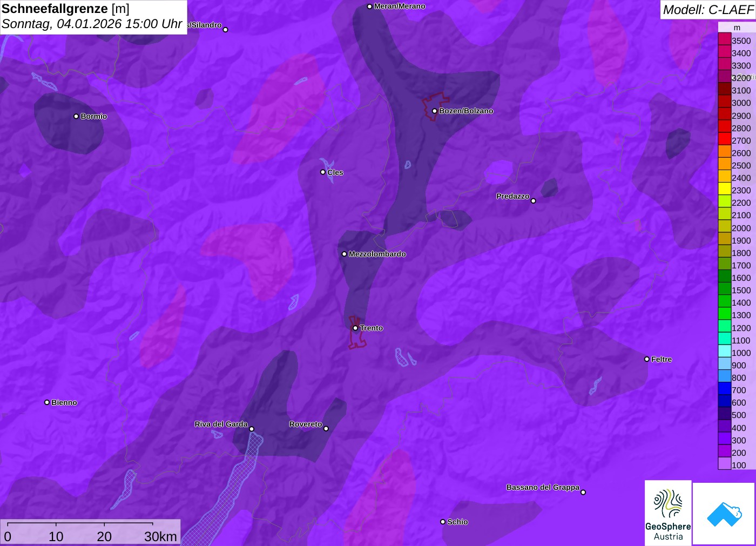The image size is (756, 546).
Task: Pick the 1300 m bright green legend swatch
Action: [724, 314]
